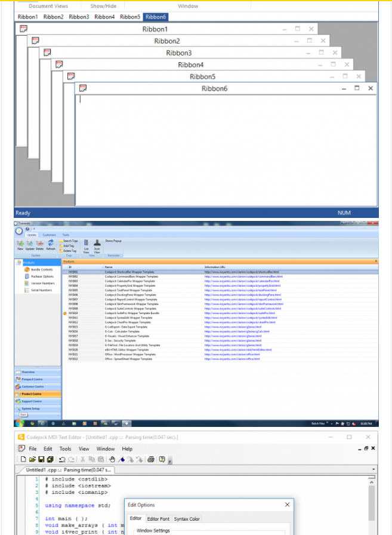Switch to Syntax Color tab in Edit Options
The image size is (392, 535).
[x=187, y=519]
